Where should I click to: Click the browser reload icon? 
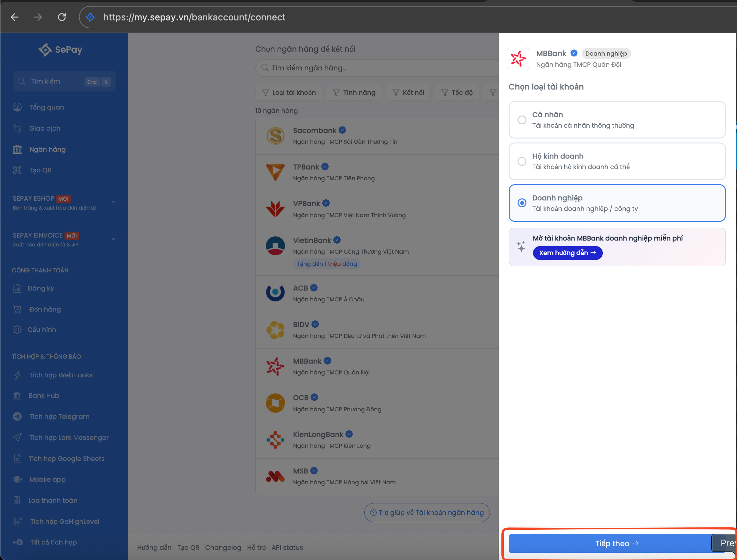tap(62, 17)
